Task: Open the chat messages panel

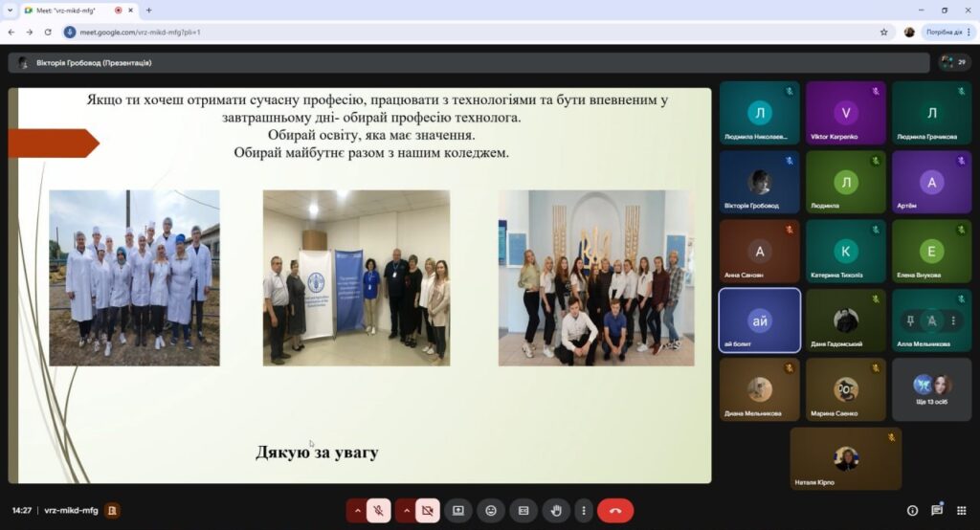Action: pyautogui.click(x=937, y=511)
